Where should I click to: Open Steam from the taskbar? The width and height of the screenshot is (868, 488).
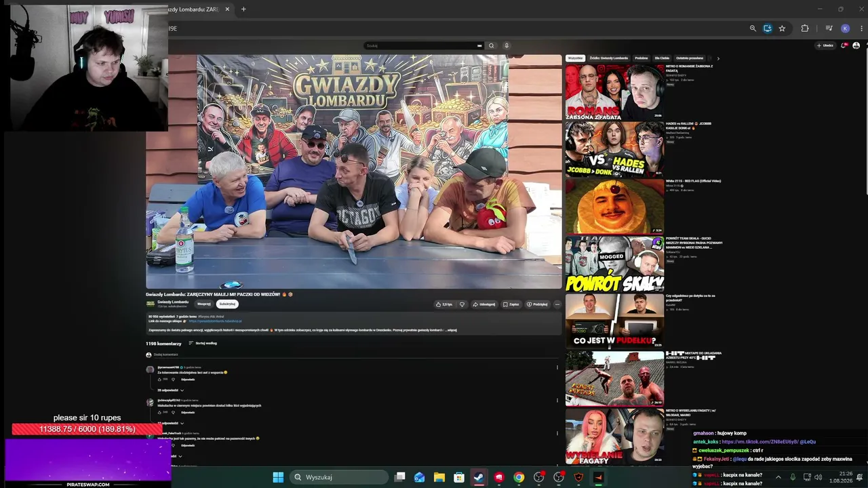pyautogui.click(x=479, y=477)
